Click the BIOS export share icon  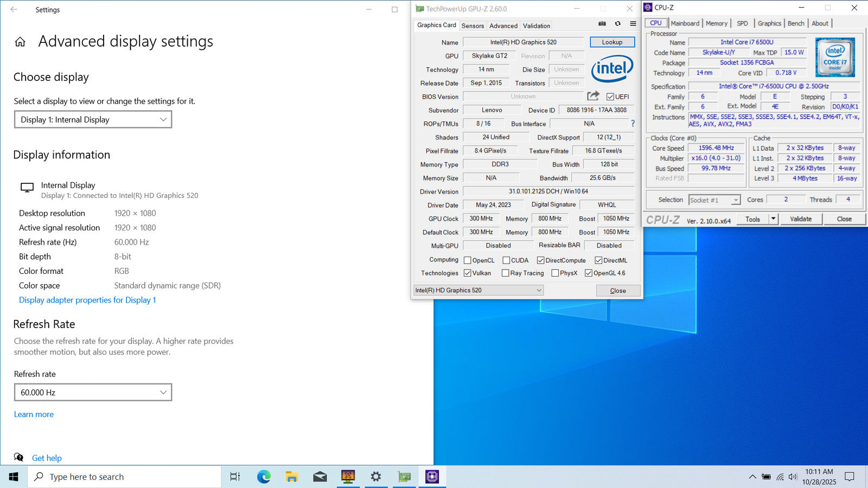pyautogui.click(x=593, y=96)
